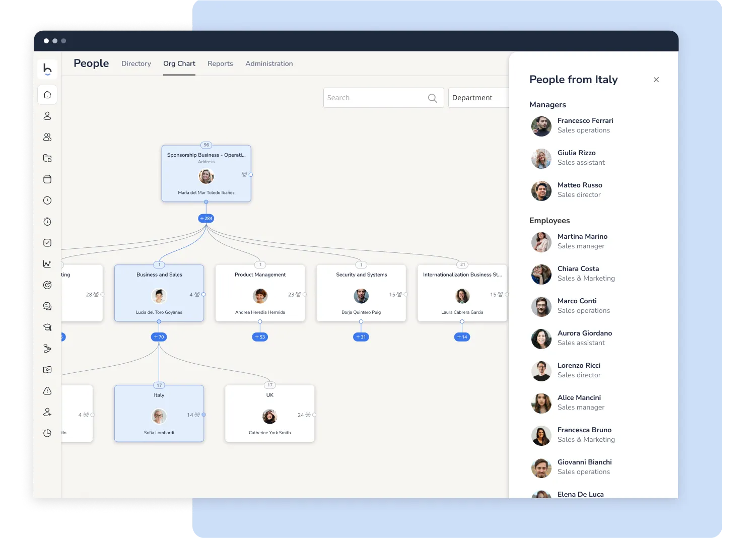Click the magnifier icon in the search box
The height and width of the screenshot is (538, 756).
point(432,98)
